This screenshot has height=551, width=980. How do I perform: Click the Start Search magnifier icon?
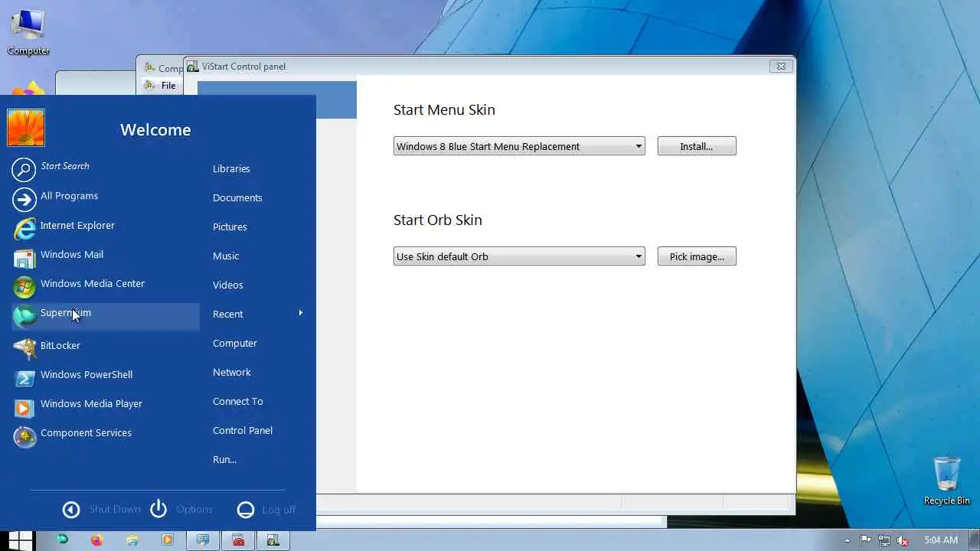(24, 170)
